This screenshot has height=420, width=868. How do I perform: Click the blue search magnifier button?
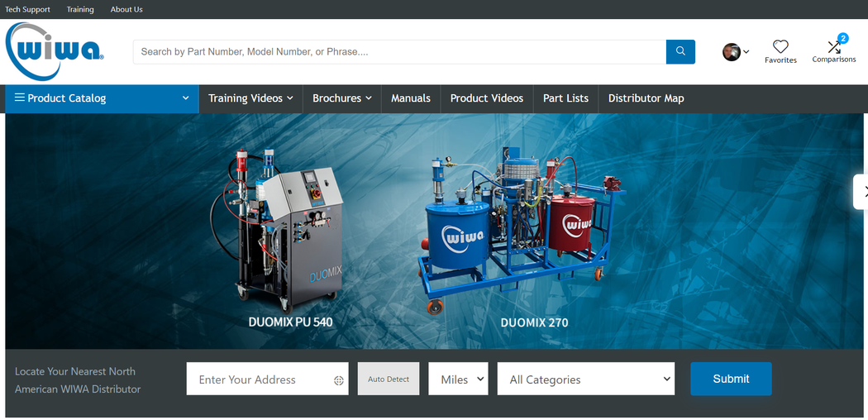pyautogui.click(x=680, y=51)
